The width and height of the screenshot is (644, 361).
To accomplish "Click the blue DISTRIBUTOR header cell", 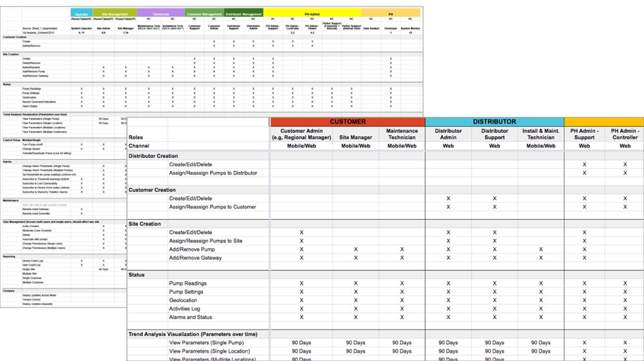I will (x=495, y=121).
